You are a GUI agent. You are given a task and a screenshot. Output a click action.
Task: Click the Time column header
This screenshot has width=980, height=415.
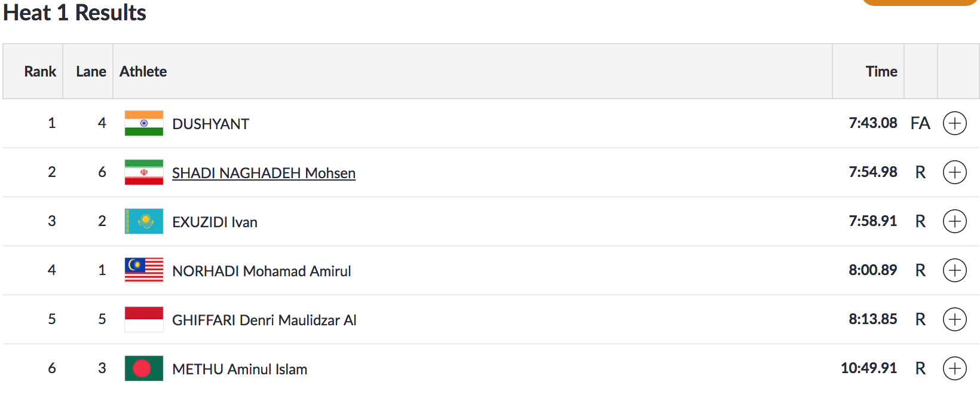881,72
